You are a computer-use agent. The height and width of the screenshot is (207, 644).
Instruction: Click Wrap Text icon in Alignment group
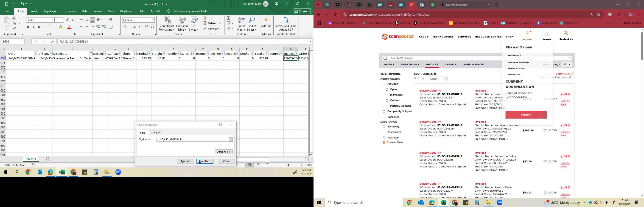click(111, 20)
